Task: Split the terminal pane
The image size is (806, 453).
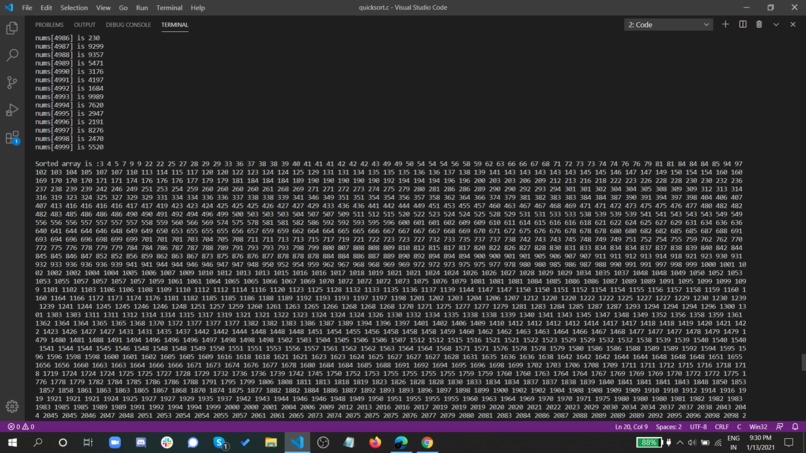Action: (x=742, y=24)
